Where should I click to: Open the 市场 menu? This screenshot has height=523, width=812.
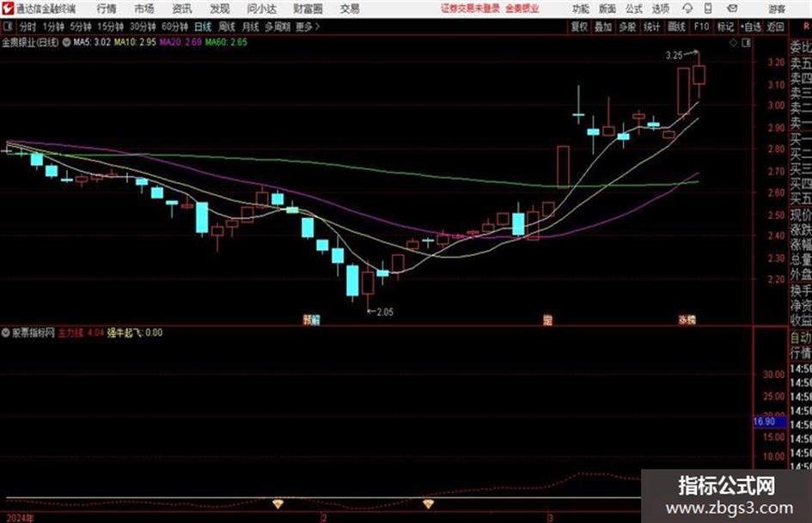coord(144,9)
